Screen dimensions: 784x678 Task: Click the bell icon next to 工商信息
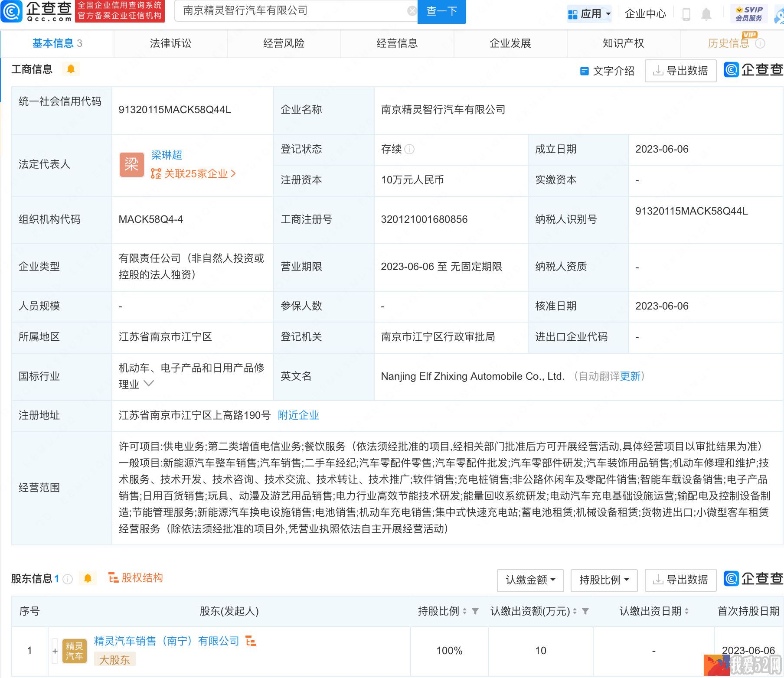71,69
